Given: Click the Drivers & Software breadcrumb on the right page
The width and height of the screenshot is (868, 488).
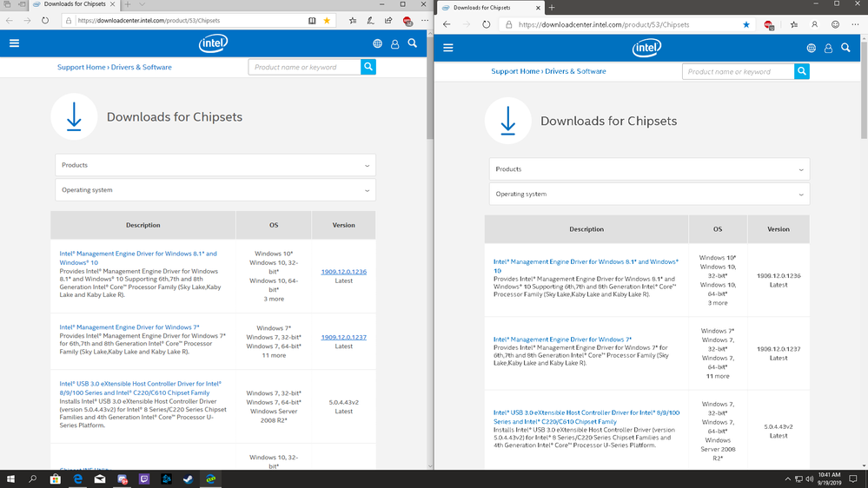Looking at the screenshot, I should 575,71.
